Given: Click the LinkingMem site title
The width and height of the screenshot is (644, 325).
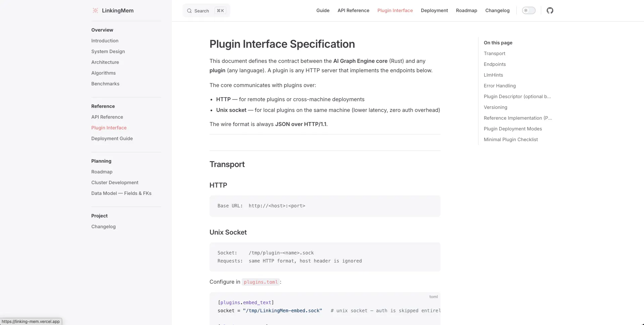Looking at the screenshot, I should pos(118,10).
